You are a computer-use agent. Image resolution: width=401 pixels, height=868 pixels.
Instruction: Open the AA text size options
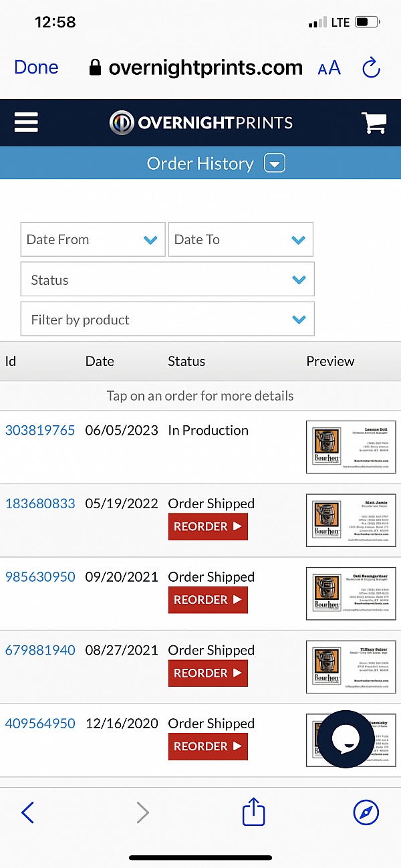329,68
